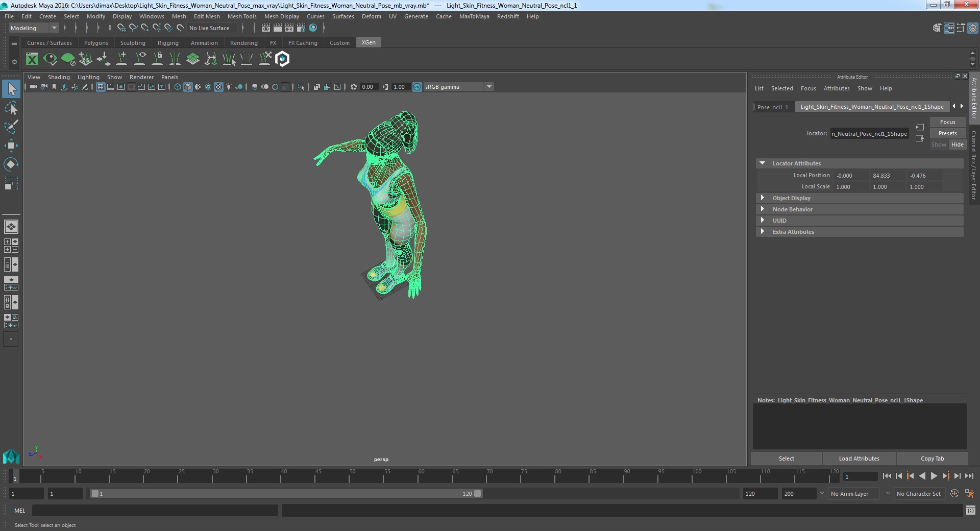
Task: Collapse the Locator Attributes section
Action: tap(763, 163)
